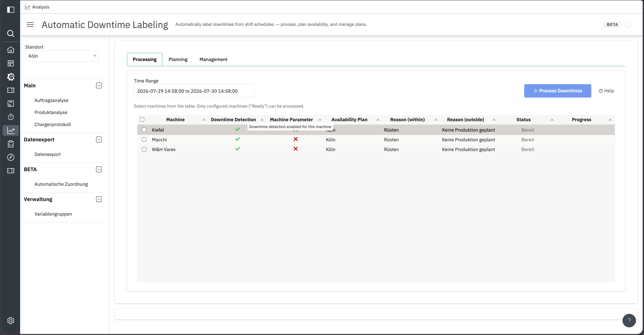Collapse the Verwaltung section
Screen dimensions: 644x335
[x=99, y=199]
